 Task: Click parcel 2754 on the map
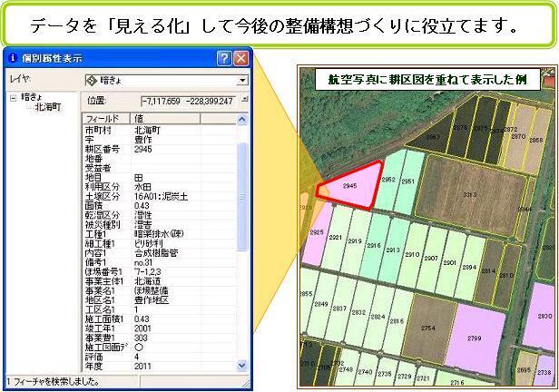(x=427, y=328)
